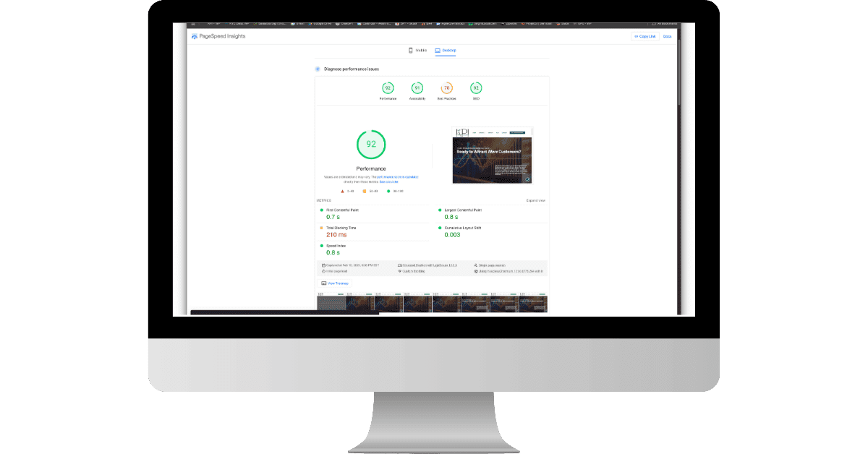
Task: Select the Mobile phone icon
Action: pos(409,50)
